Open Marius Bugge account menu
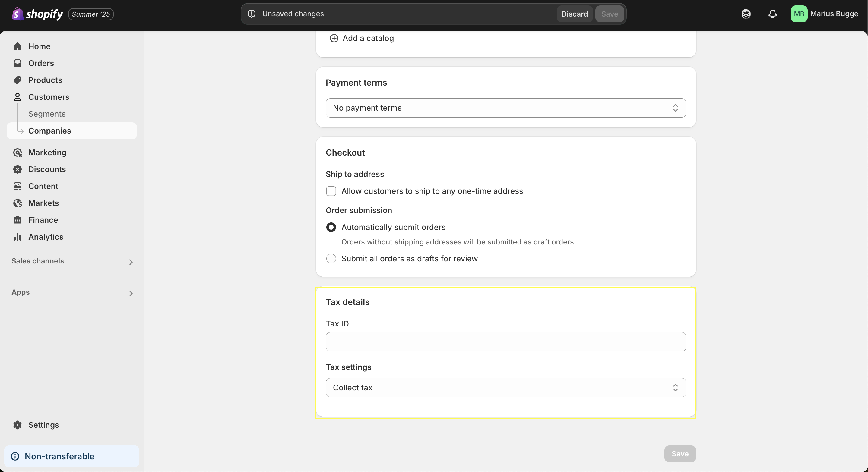 tap(825, 14)
